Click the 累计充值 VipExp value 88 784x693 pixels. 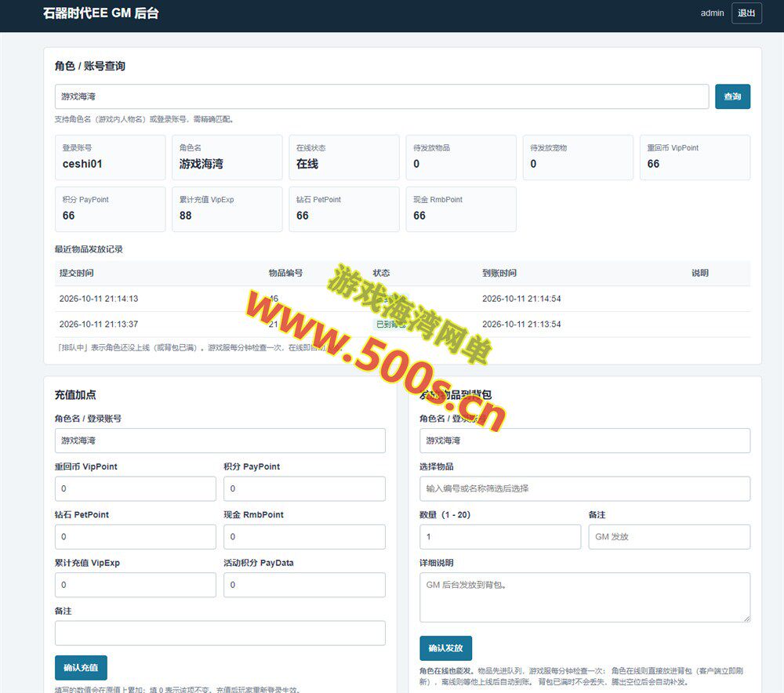point(186,216)
